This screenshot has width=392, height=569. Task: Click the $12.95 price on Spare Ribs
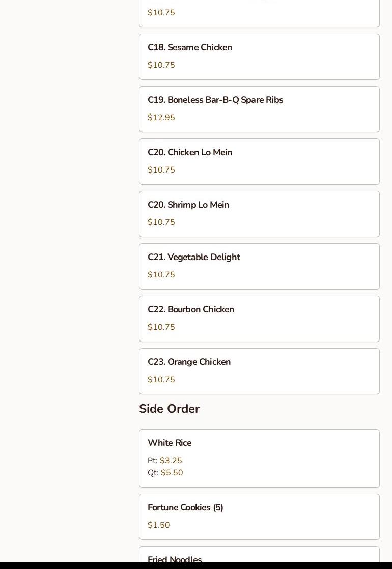[161, 118]
